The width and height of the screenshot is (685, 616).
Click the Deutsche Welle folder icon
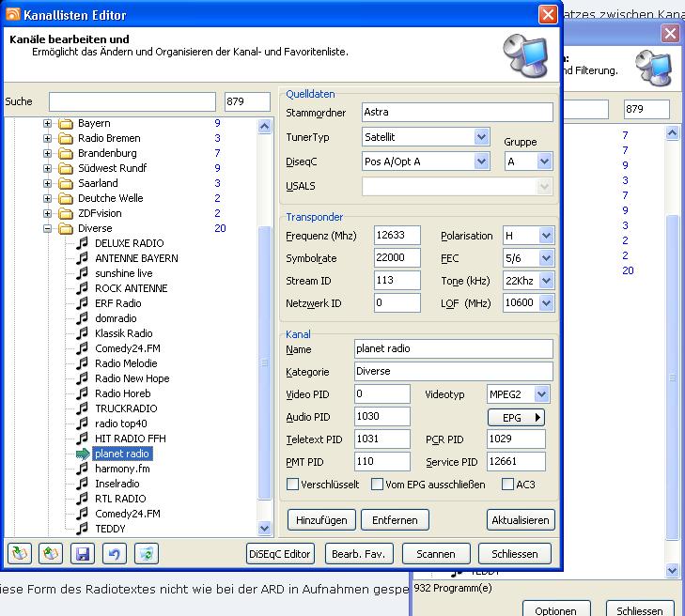click(66, 198)
